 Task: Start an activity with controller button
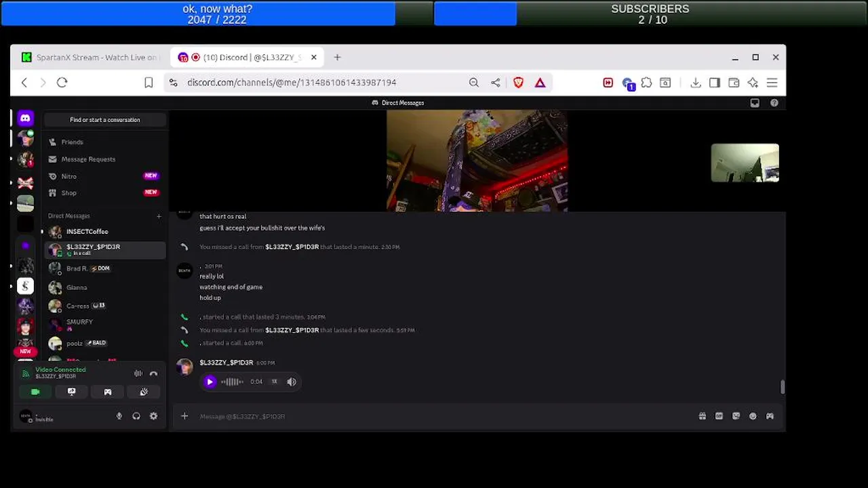click(x=107, y=392)
